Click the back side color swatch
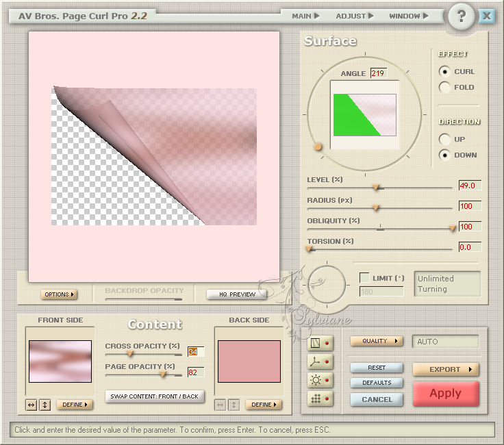This screenshot has width=504, height=445. [x=249, y=361]
